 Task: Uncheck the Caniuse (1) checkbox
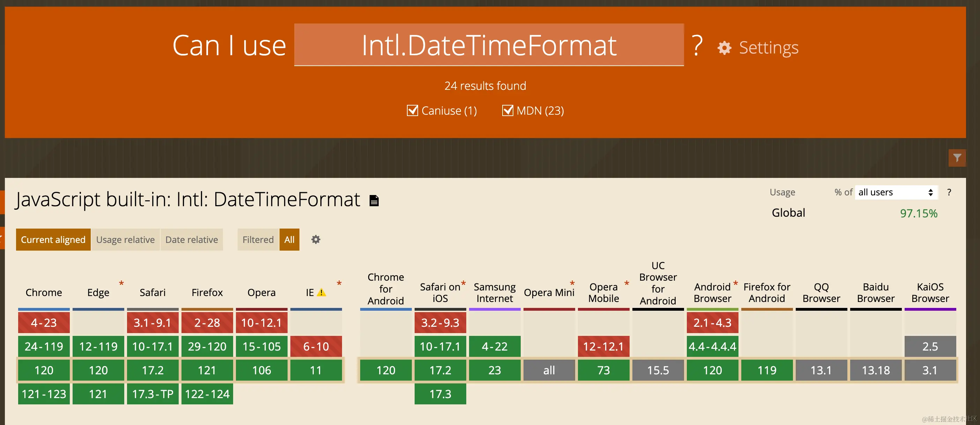(x=413, y=110)
